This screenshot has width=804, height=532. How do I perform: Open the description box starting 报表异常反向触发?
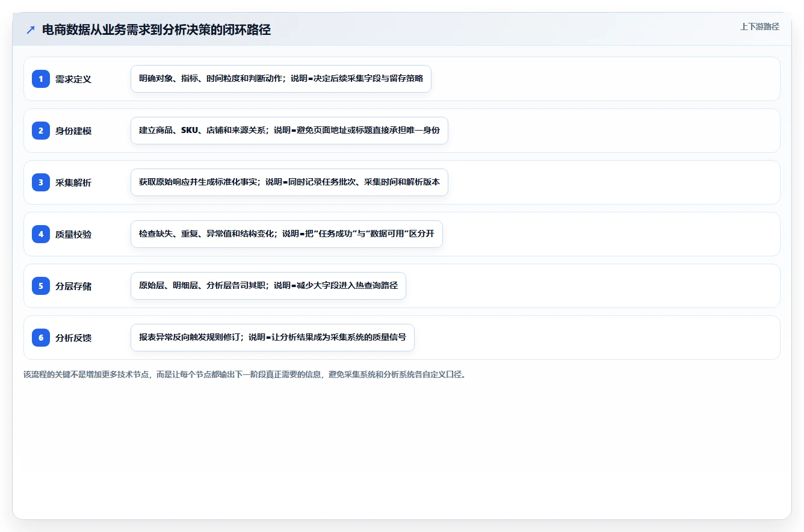pos(273,338)
